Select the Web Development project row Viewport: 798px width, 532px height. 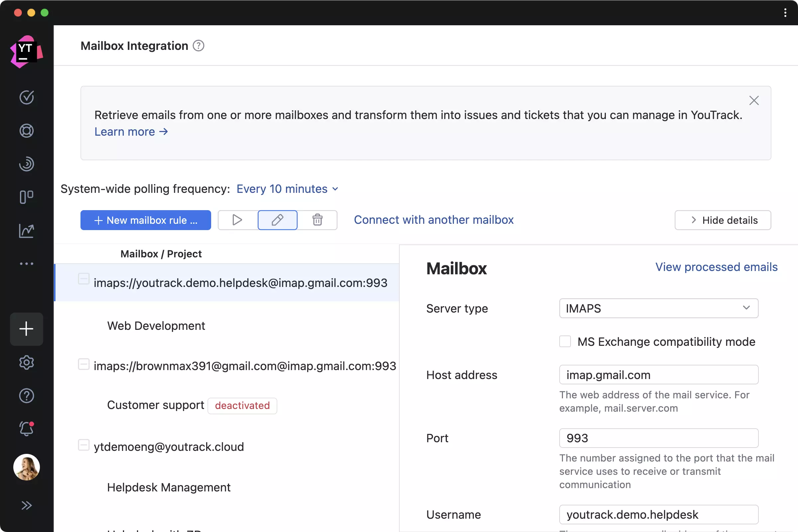(156, 326)
